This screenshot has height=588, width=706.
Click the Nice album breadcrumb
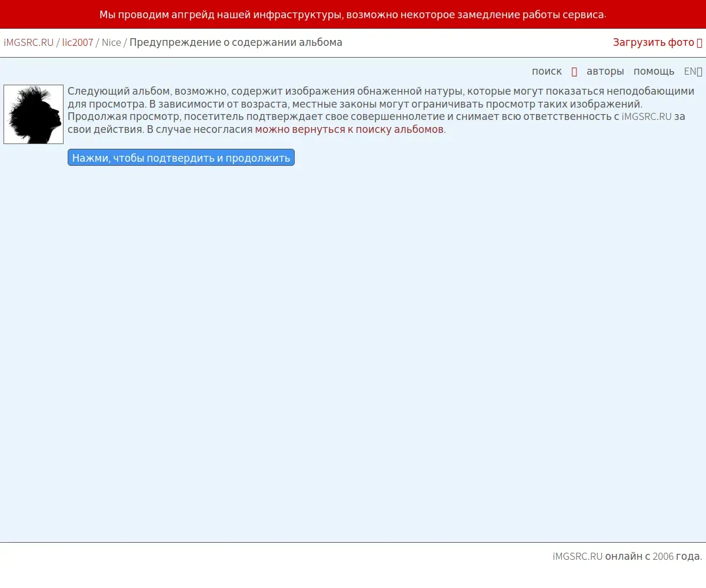point(111,42)
